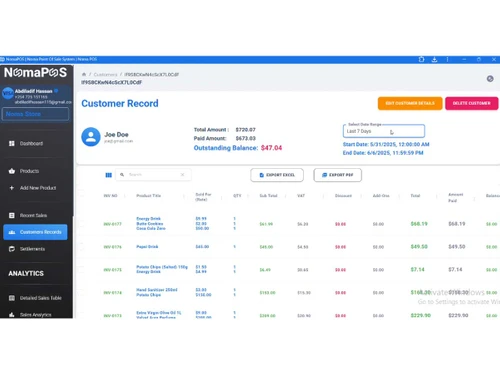The width and height of the screenshot is (500, 375).
Task: Open invoice INV-0177
Action: click(x=112, y=224)
